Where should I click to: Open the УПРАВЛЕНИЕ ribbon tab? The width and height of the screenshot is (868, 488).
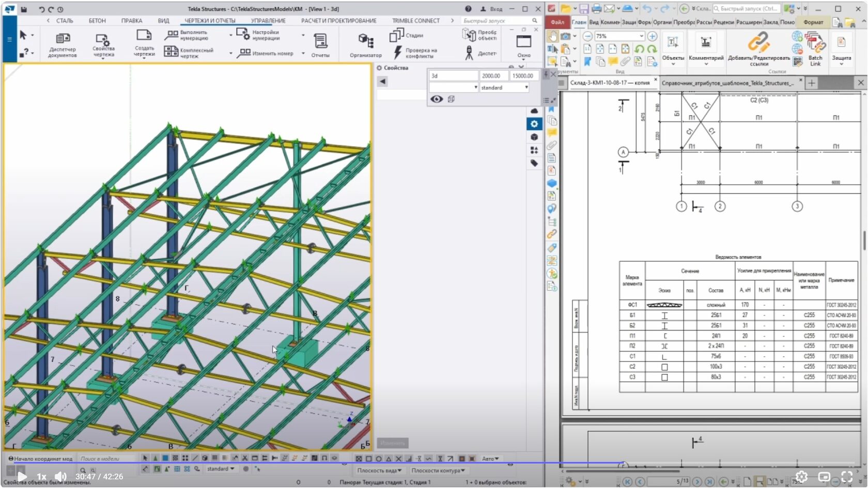(x=268, y=21)
